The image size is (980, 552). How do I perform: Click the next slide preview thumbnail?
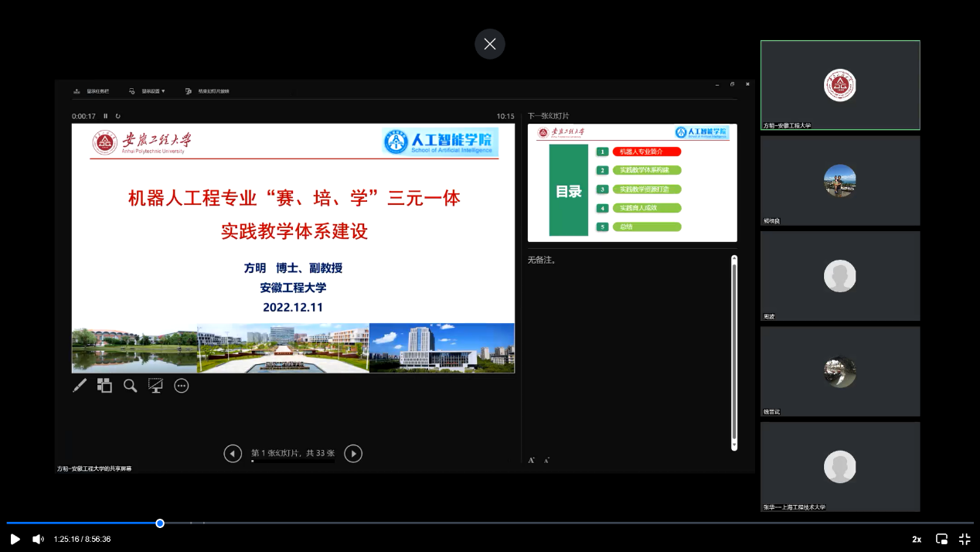632,183
